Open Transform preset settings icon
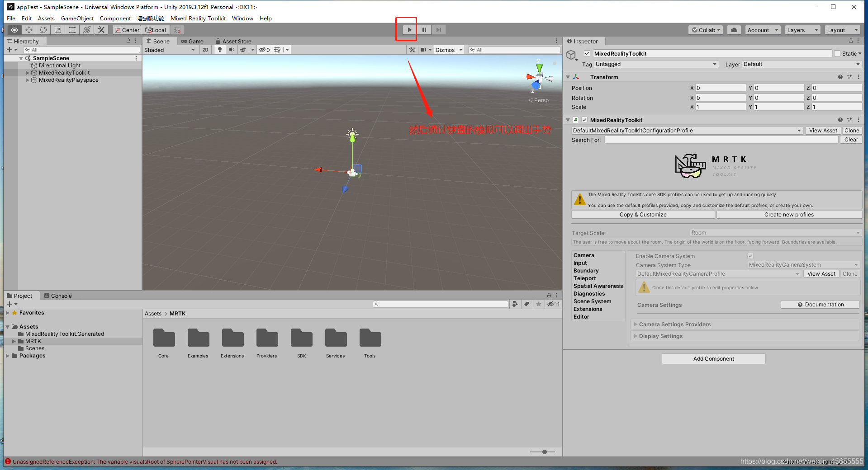Image resolution: width=868 pixels, height=470 pixels. tap(849, 77)
